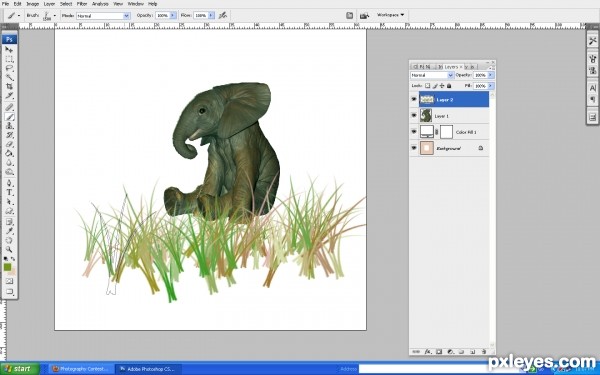Viewport: 600px width, 375px height.
Task: Select the Dodge tool
Action: pyautogui.click(x=9, y=172)
